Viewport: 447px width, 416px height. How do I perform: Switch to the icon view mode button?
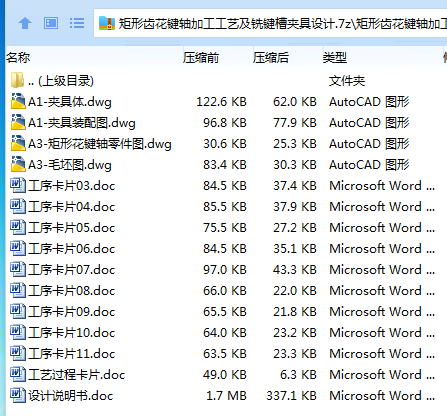pos(51,23)
